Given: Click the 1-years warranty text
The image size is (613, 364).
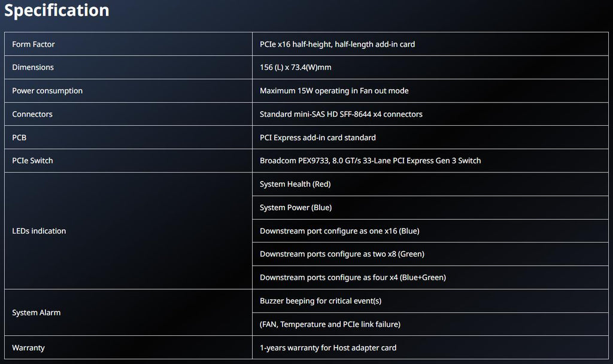Looking at the screenshot, I should [328, 348].
